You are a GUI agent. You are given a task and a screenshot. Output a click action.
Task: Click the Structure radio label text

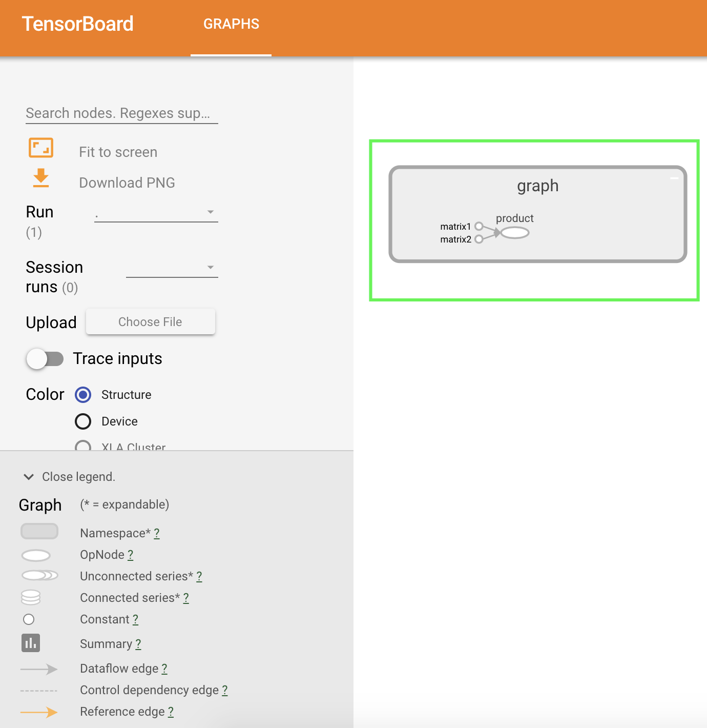[127, 395]
